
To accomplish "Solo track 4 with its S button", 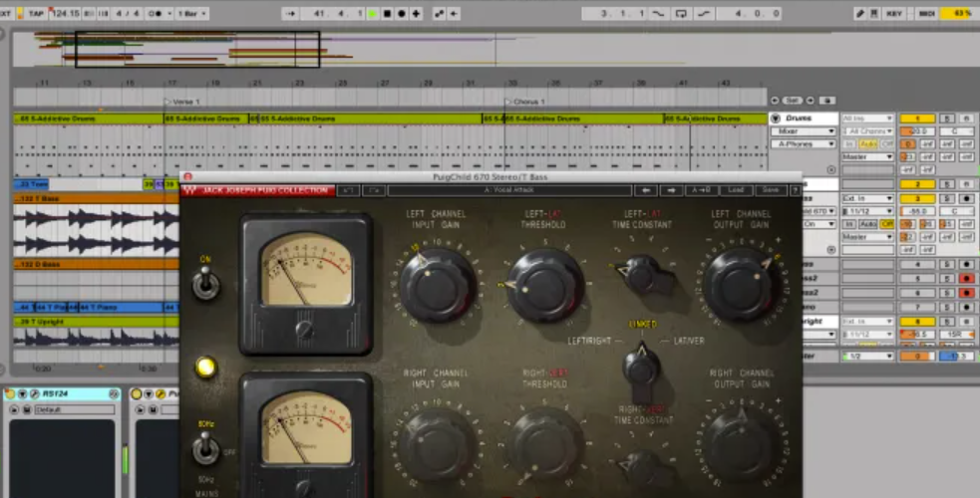I will tap(947, 265).
